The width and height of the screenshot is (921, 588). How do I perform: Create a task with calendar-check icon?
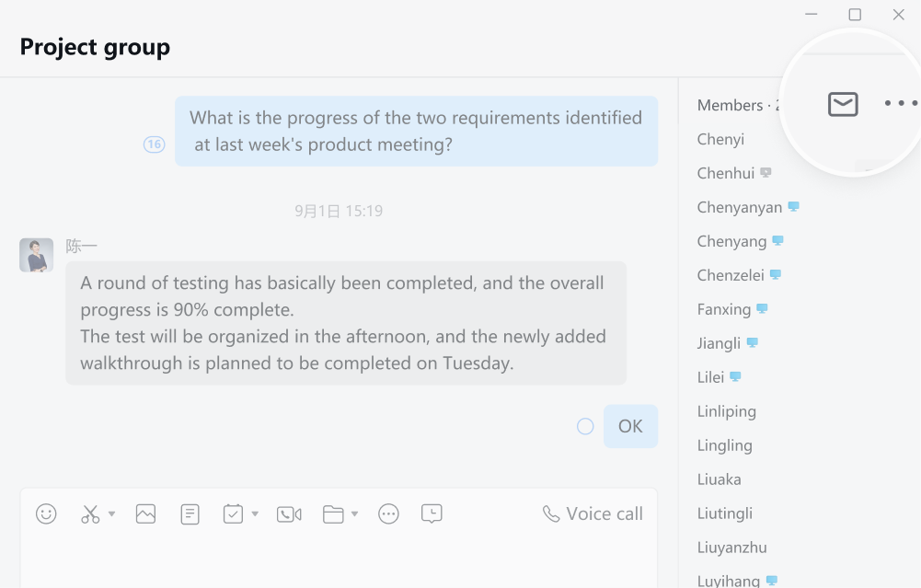click(x=233, y=514)
